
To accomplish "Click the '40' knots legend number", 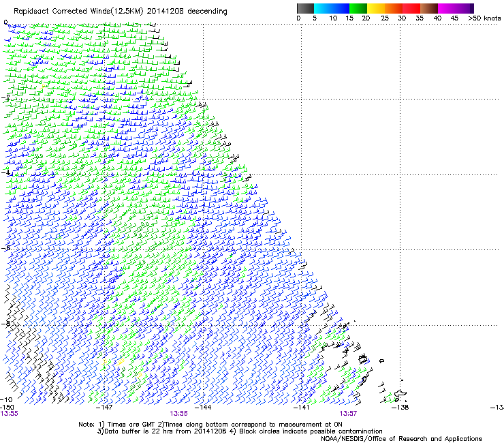I will [437, 18].
